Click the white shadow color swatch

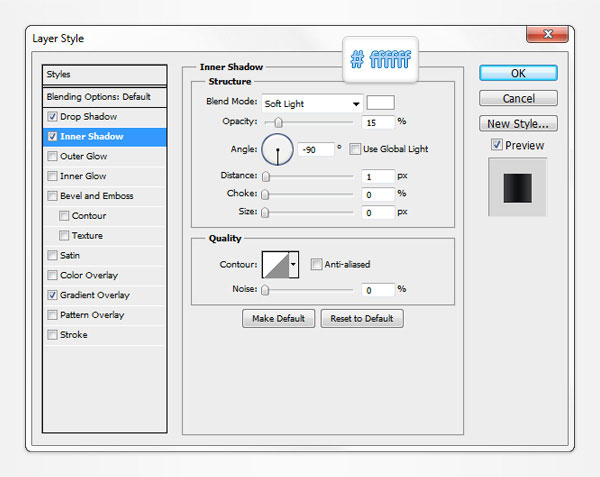click(x=380, y=103)
